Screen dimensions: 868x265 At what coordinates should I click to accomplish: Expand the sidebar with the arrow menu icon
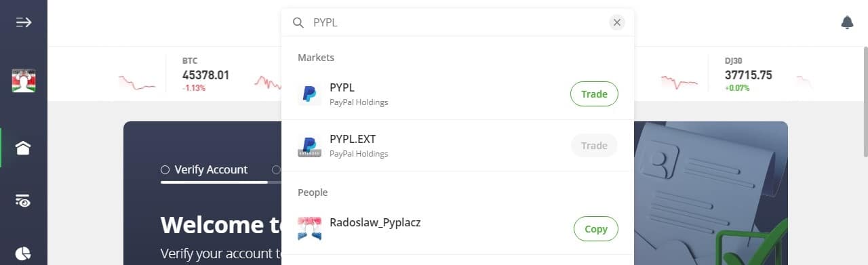pyautogui.click(x=24, y=22)
